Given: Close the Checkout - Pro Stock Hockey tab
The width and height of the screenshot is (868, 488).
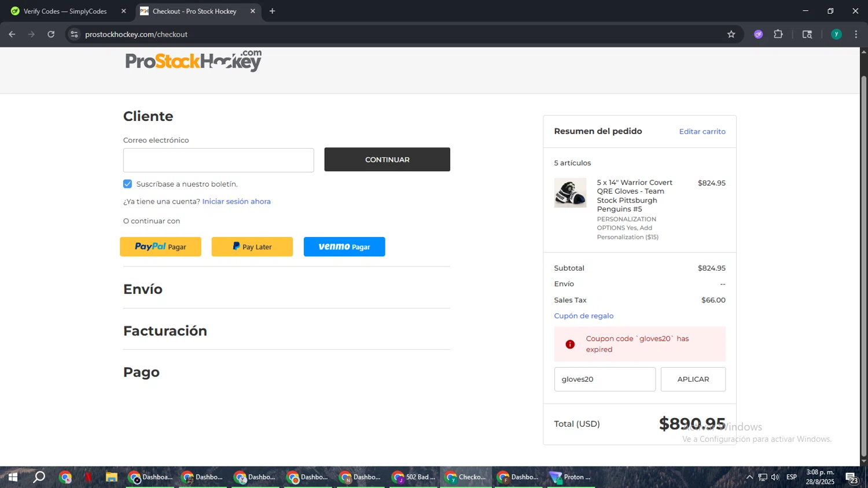Looking at the screenshot, I should (252, 11).
